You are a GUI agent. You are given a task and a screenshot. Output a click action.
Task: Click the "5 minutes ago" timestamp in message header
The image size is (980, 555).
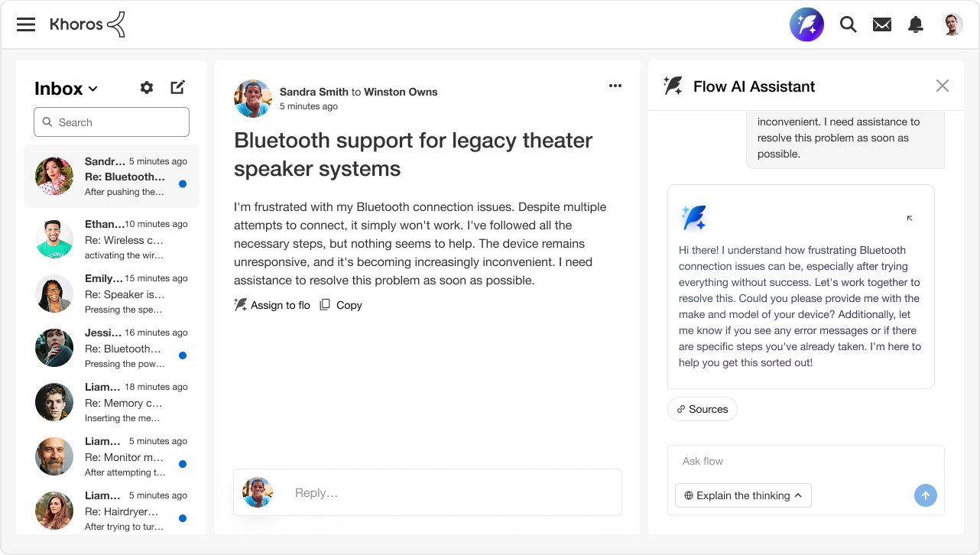point(309,106)
